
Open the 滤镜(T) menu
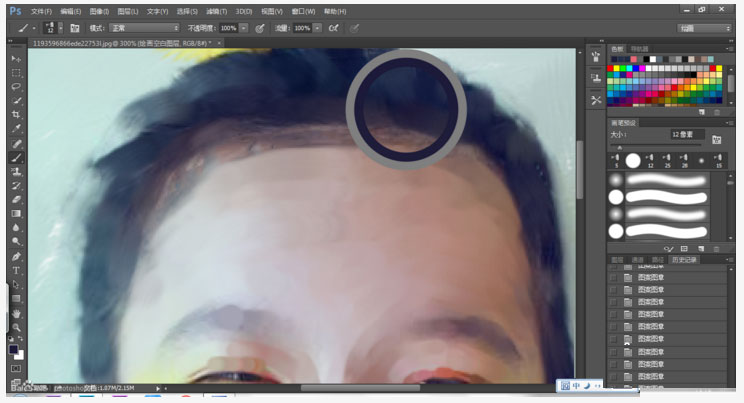(216, 11)
